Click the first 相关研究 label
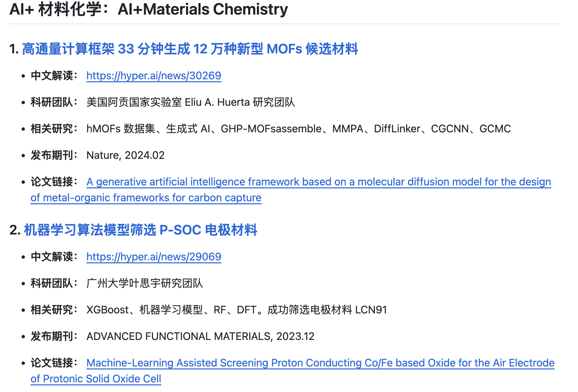578x392 pixels. pos(52,129)
